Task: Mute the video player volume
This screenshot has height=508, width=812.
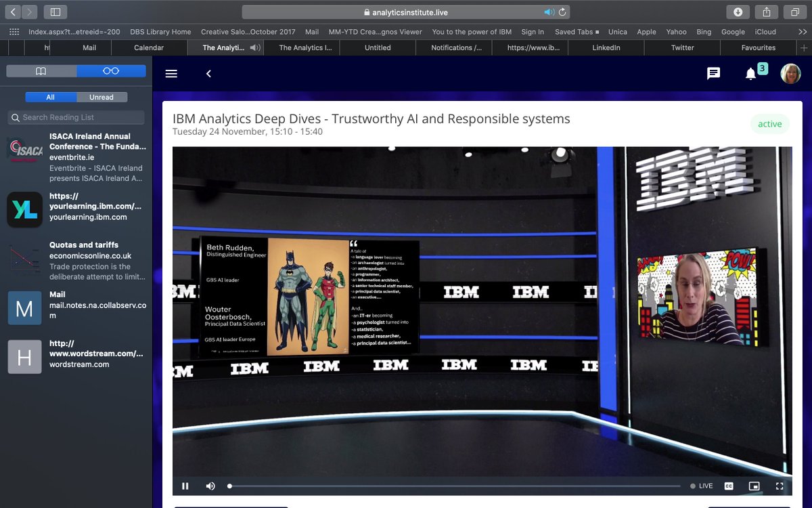Action: (x=210, y=486)
